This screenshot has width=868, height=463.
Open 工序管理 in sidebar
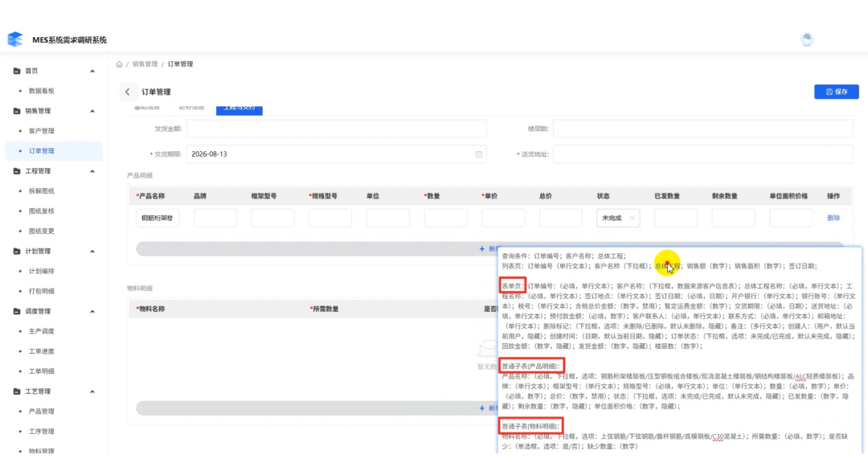(x=42, y=431)
